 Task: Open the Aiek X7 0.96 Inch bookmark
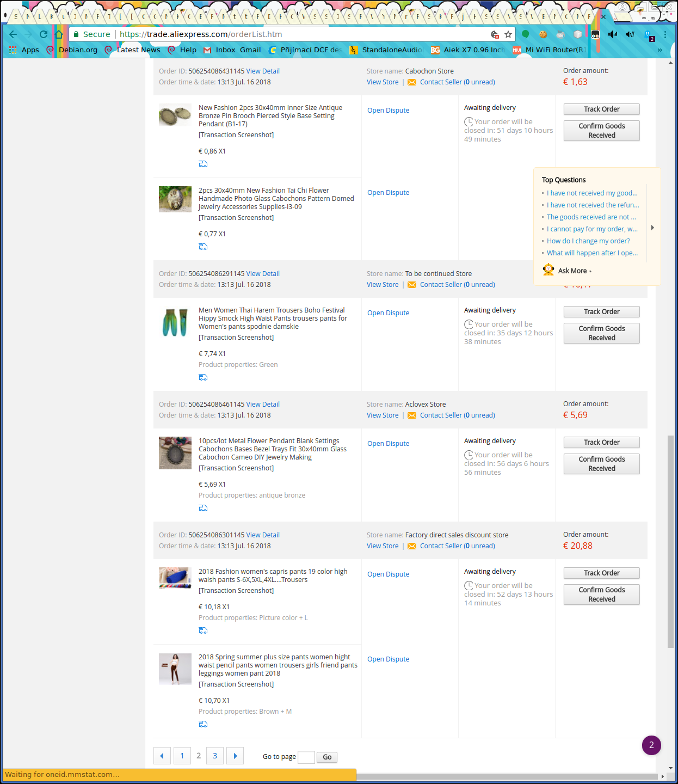pos(467,50)
